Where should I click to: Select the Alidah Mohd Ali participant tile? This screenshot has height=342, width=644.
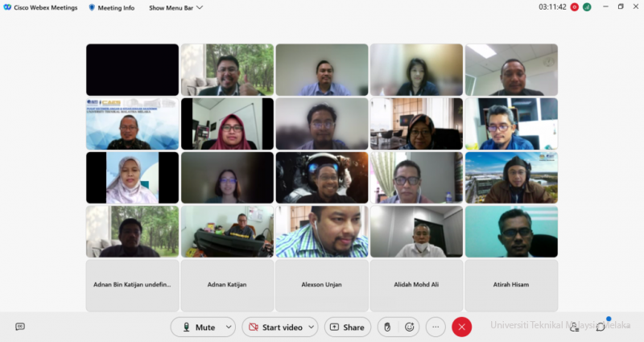[416, 285]
